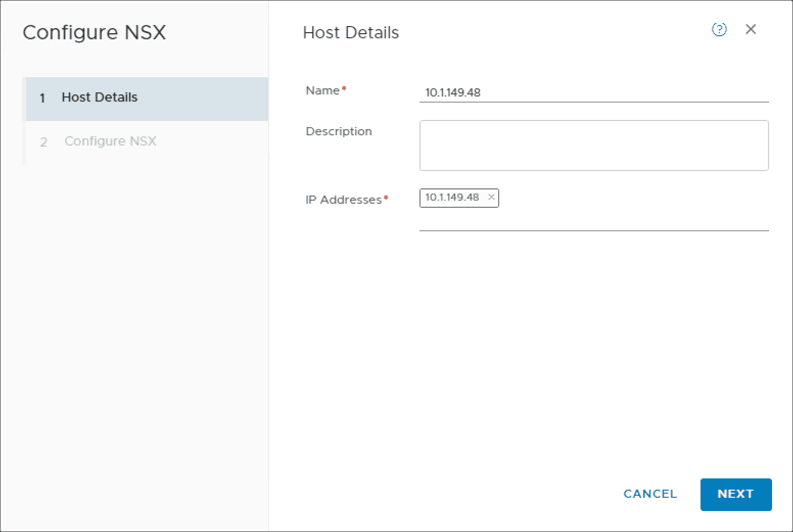
Task: Click the required asterisk beside Name
Action: click(x=344, y=89)
